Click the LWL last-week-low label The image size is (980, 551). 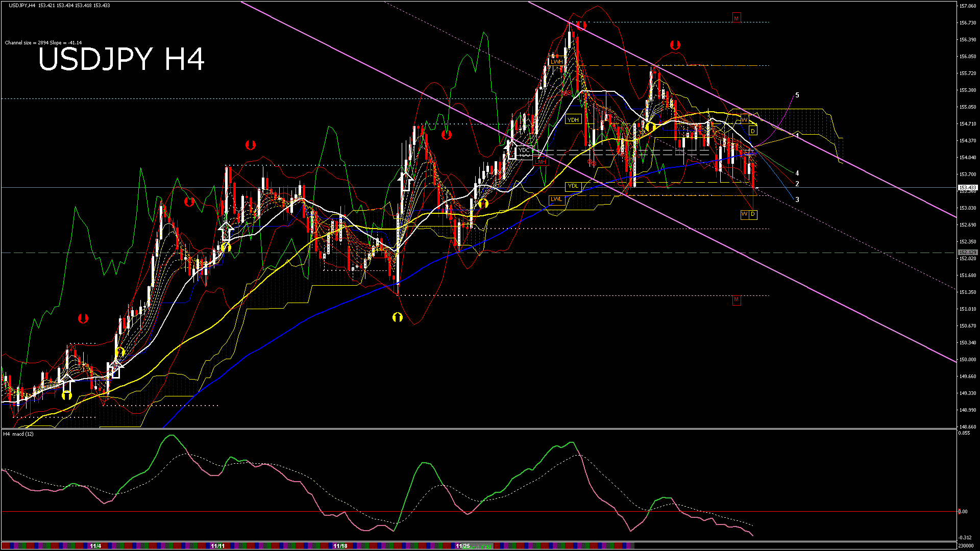click(x=556, y=199)
